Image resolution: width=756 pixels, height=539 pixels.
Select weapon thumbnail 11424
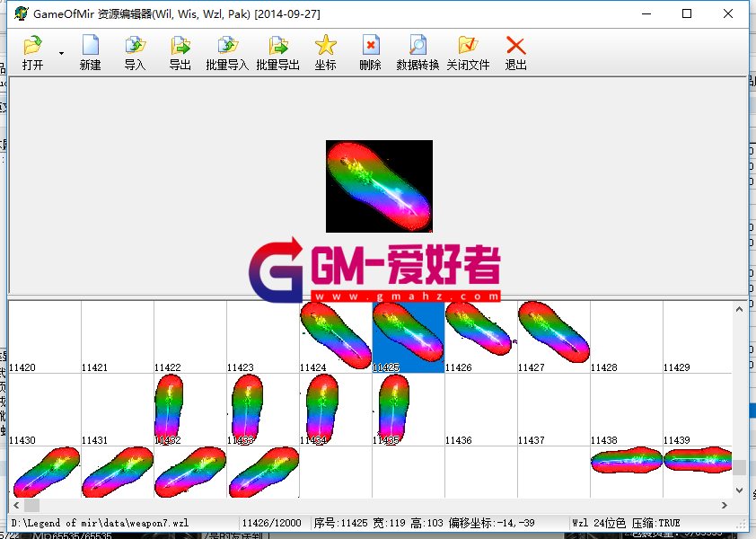336,337
